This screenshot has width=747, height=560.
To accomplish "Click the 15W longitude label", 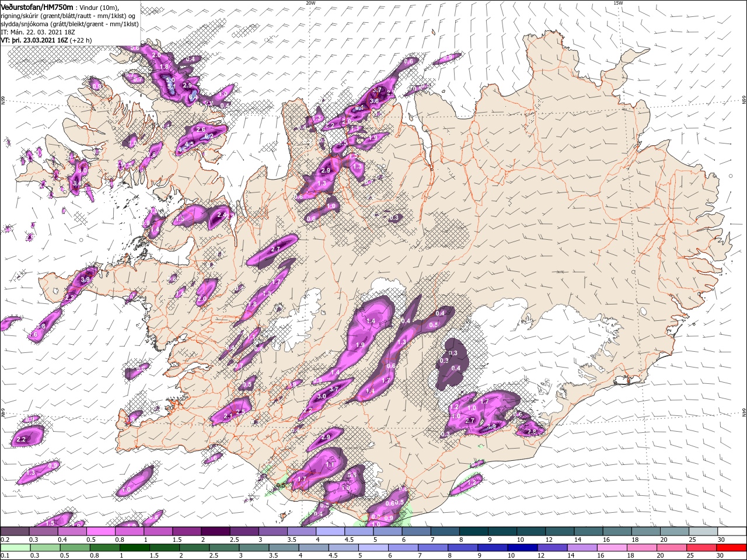I will click(618, 3).
